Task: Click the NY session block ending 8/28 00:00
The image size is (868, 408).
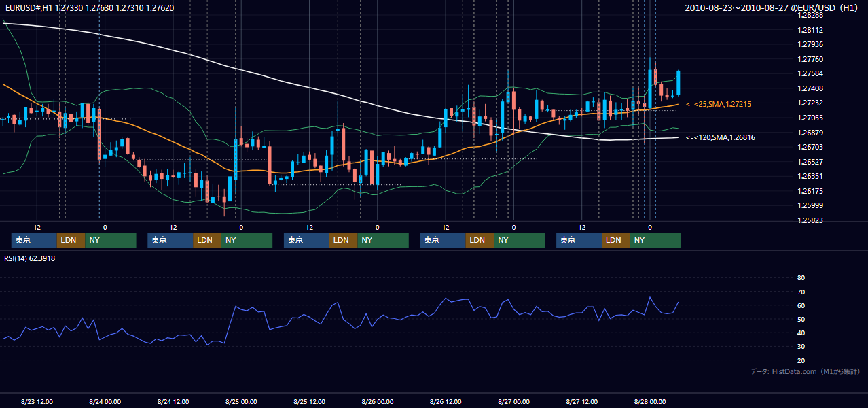Action: pos(655,240)
